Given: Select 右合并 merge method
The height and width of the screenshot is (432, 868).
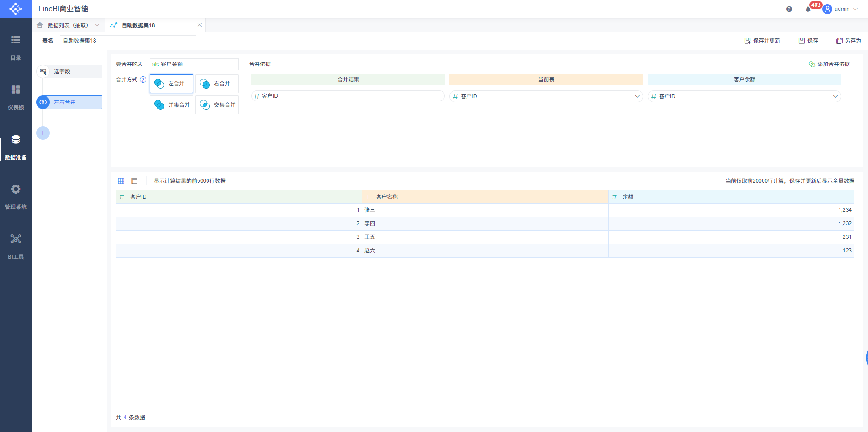Looking at the screenshot, I should click(x=217, y=84).
